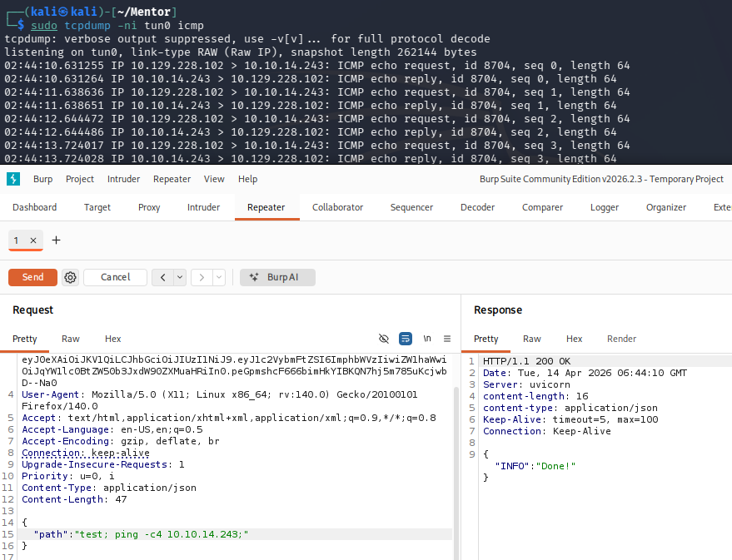Viewport: 732px width, 560px height.
Task: Close Repeater tab 1
Action: click(33, 240)
